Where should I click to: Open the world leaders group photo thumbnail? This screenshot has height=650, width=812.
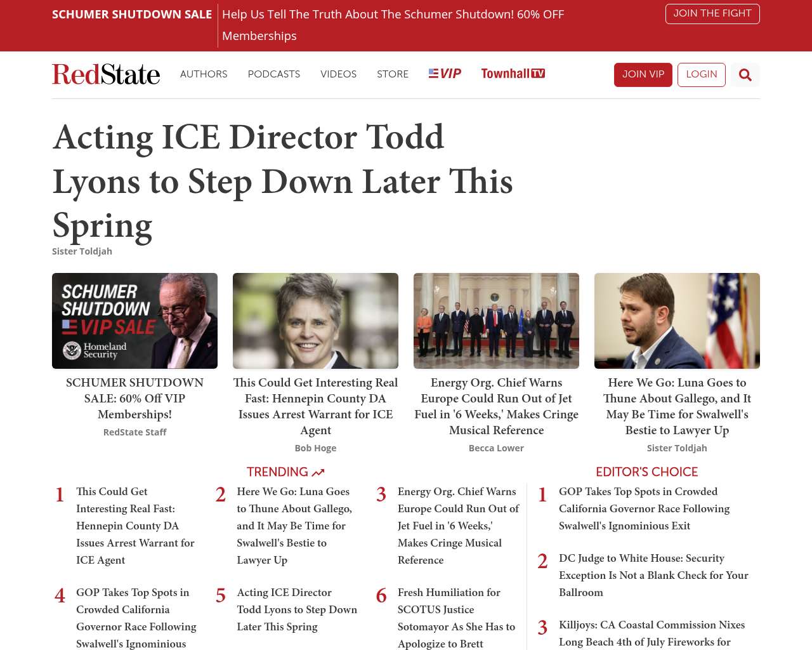(x=496, y=321)
